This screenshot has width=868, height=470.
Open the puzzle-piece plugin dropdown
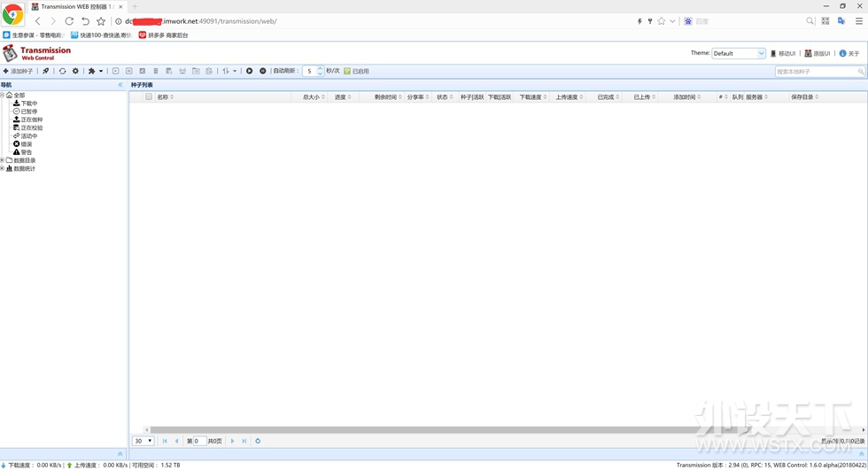click(96, 72)
